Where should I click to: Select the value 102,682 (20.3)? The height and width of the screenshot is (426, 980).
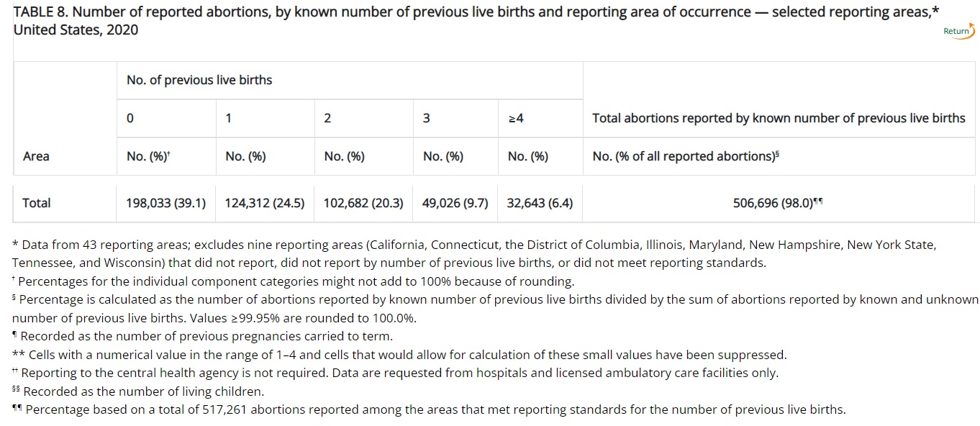(x=362, y=203)
